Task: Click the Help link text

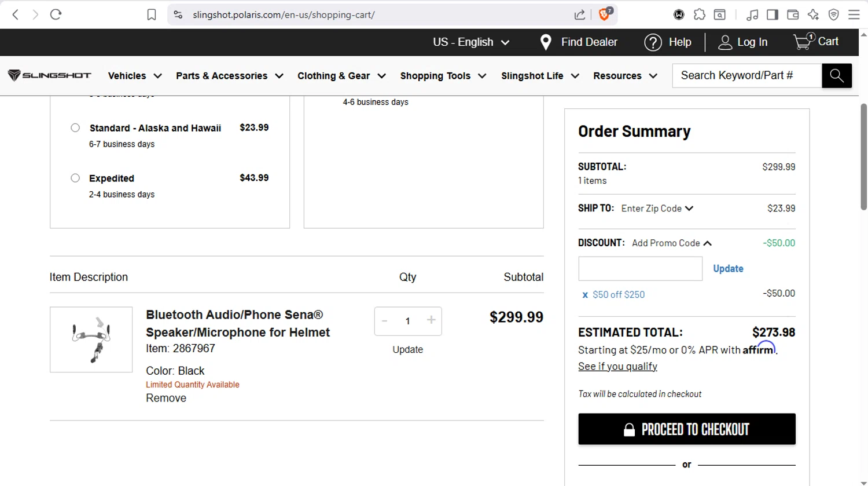Action: tap(680, 42)
